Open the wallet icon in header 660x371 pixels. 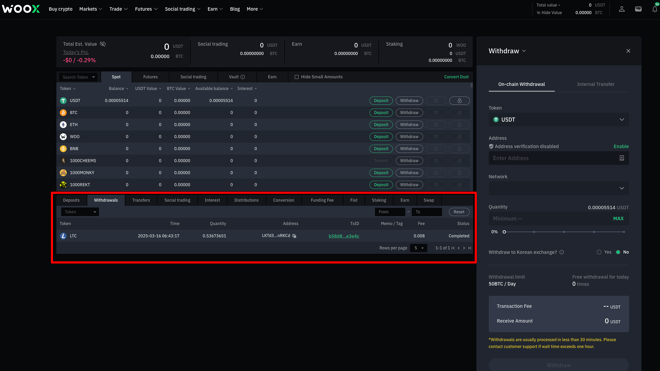click(638, 9)
